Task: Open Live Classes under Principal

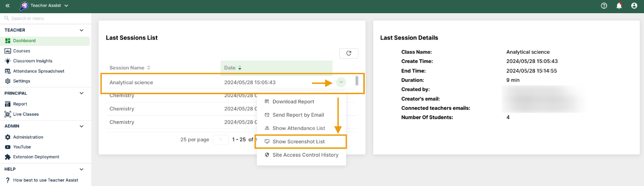Action: click(25, 114)
